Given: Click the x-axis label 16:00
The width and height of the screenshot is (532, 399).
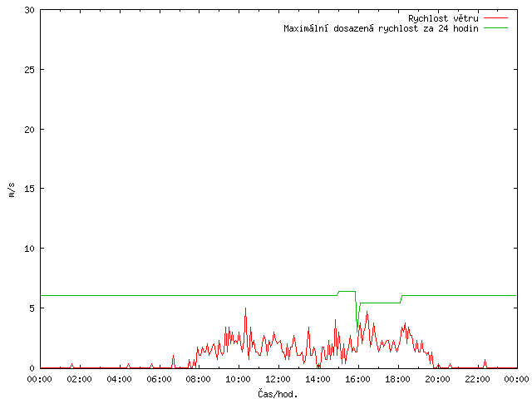Looking at the screenshot, I should click(x=357, y=379).
